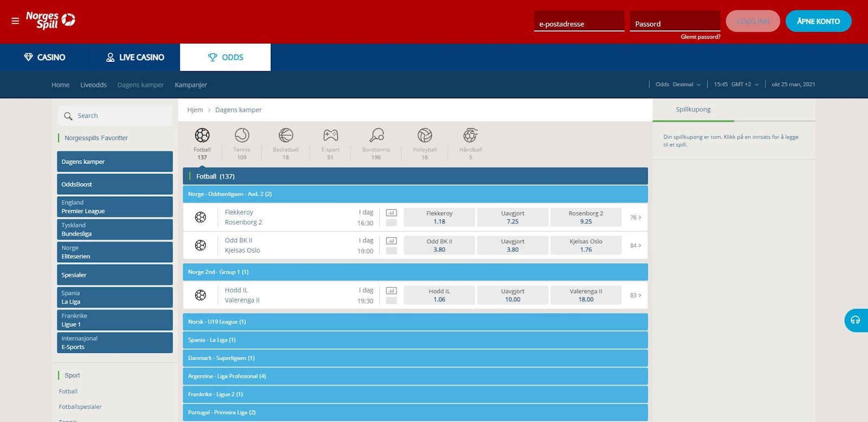Select Uavgjort odds 3.80 for Odd BK II
The width and height of the screenshot is (868, 422).
tap(513, 245)
